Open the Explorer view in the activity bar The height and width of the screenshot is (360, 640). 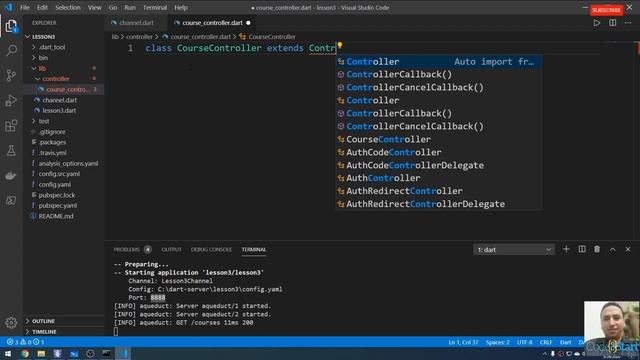(x=11, y=27)
